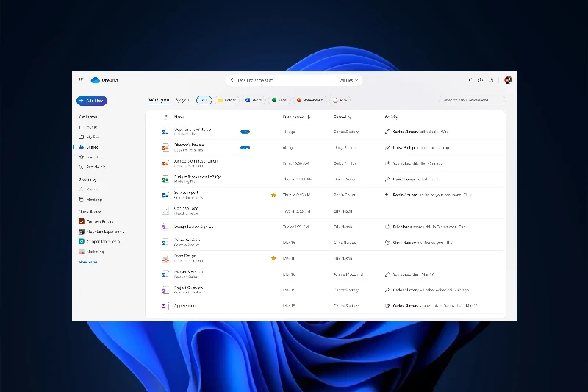Sort by the Name column header
Image resolution: width=588 pixels, height=392 pixels.
(179, 118)
